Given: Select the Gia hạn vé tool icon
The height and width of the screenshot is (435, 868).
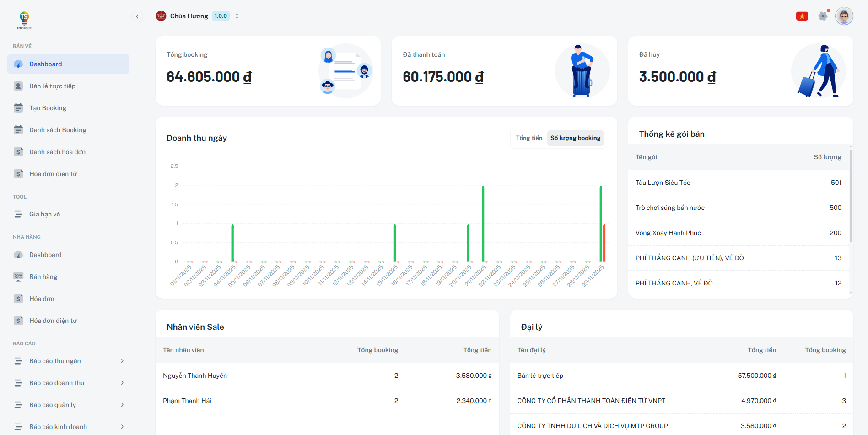Looking at the screenshot, I should coord(18,214).
